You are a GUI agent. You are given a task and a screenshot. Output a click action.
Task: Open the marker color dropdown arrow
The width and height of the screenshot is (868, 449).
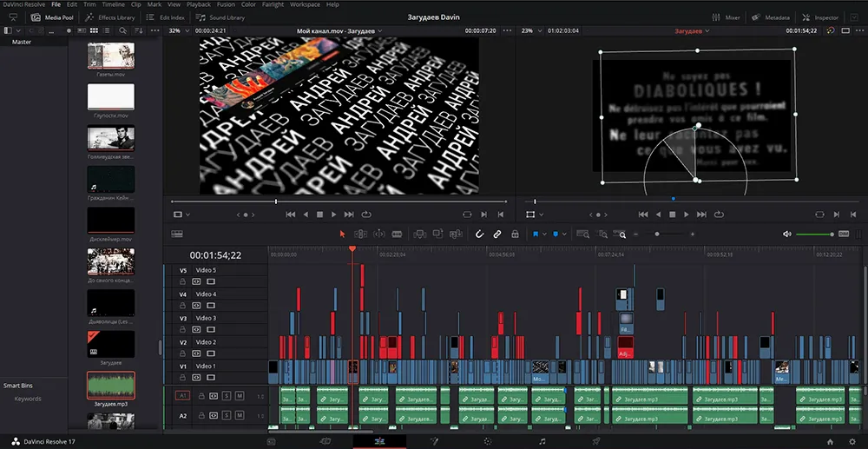coord(564,234)
